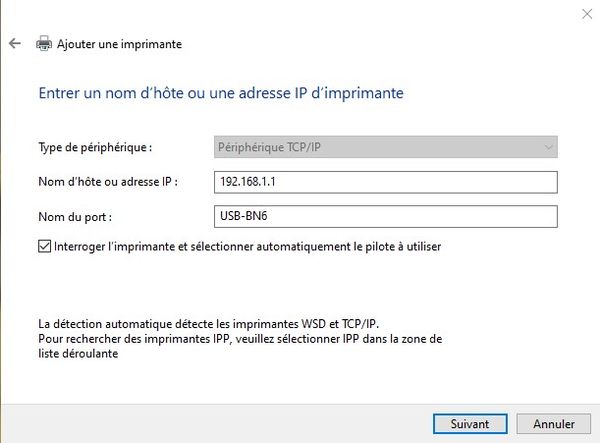Click the 'Nom du port :' label
Image resolution: width=600 pixels, height=443 pixels.
pyautogui.click(x=76, y=216)
